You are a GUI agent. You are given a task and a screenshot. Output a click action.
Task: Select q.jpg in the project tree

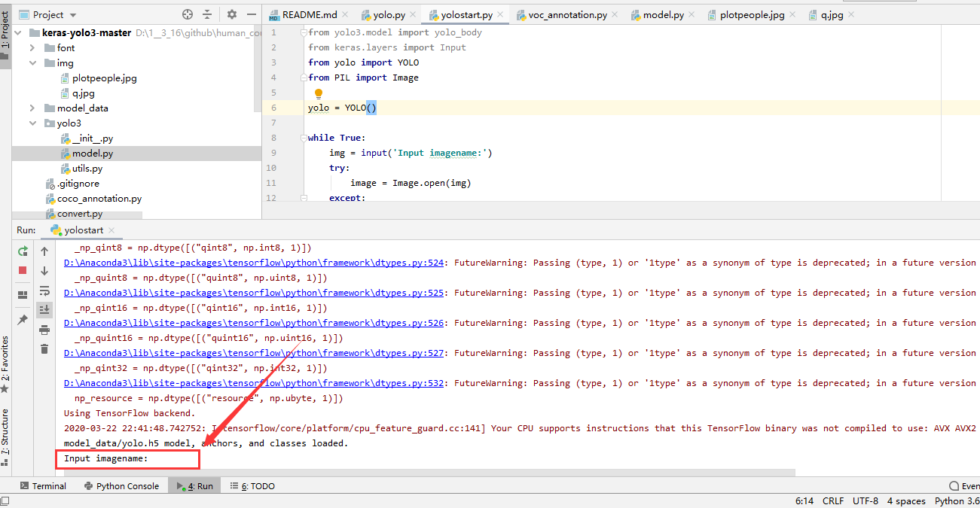[x=84, y=93]
